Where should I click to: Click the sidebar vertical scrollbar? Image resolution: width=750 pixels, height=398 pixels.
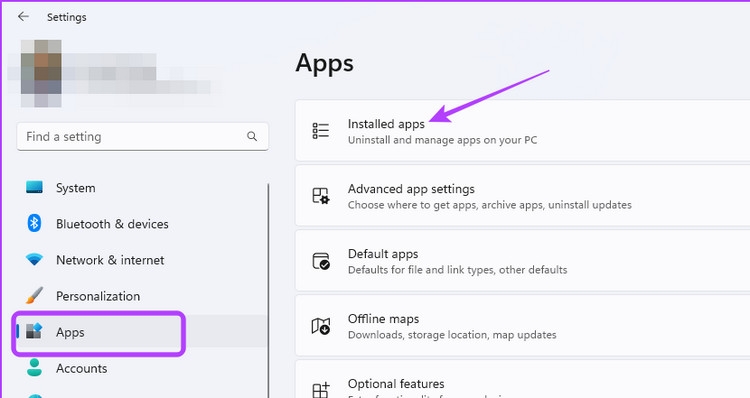pyautogui.click(x=268, y=290)
